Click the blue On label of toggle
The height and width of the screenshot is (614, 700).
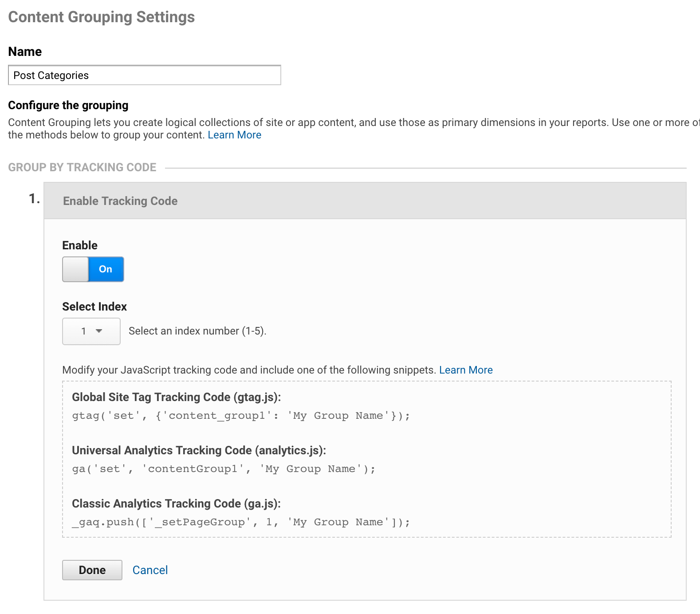(106, 269)
